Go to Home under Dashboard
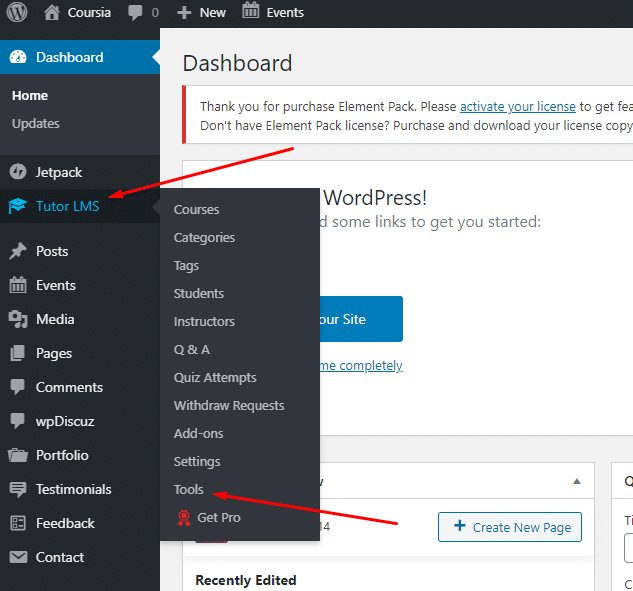Viewport: 633px width, 591px height. (x=30, y=96)
